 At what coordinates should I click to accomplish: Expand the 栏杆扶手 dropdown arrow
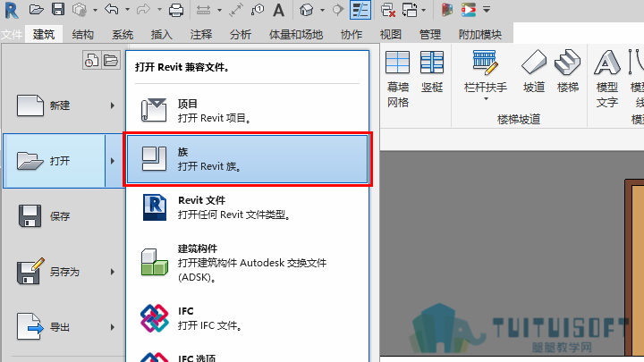(486, 99)
